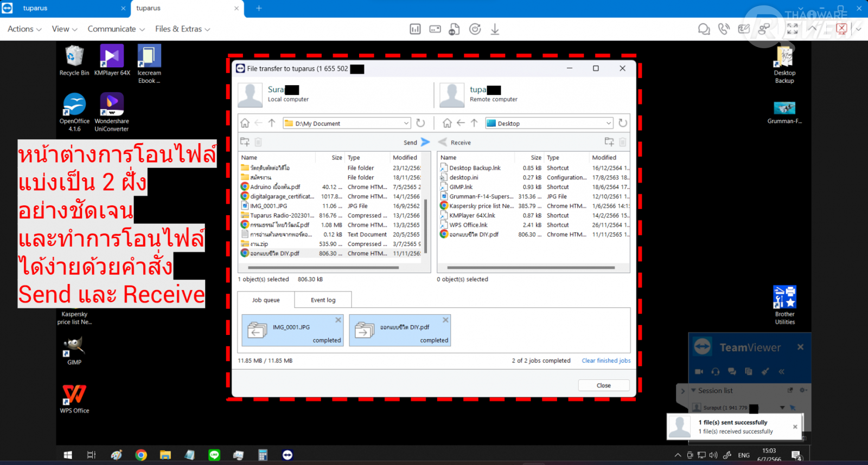The width and height of the screenshot is (868, 465).
Task: Open LINE app in remote taskbar
Action: tap(214, 455)
